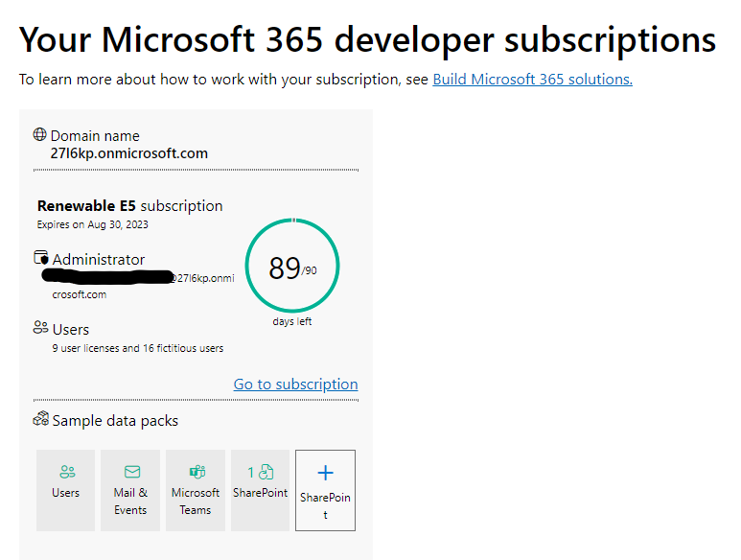The height and width of the screenshot is (560, 741).
Task: Click the days left label under ring
Action: [x=292, y=321]
